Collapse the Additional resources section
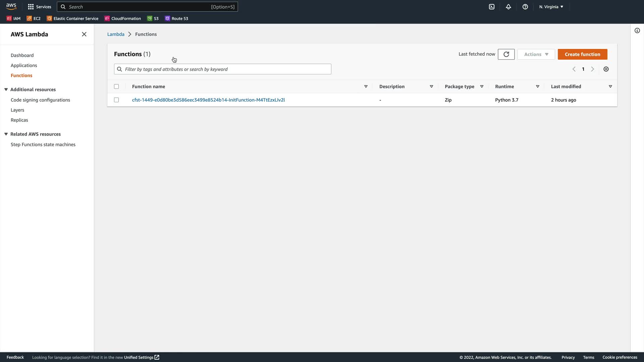The width and height of the screenshot is (644, 362). (6, 89)
